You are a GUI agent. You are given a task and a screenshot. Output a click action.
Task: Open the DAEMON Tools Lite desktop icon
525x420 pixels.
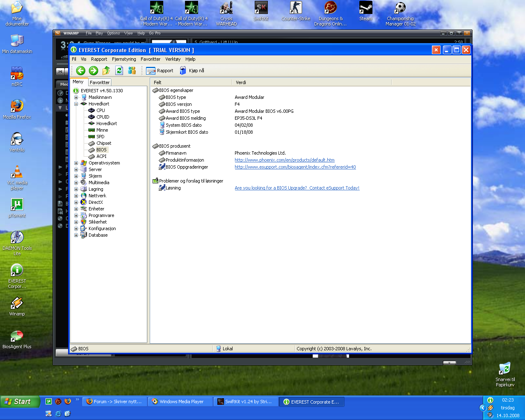click(x=17, y=243)
